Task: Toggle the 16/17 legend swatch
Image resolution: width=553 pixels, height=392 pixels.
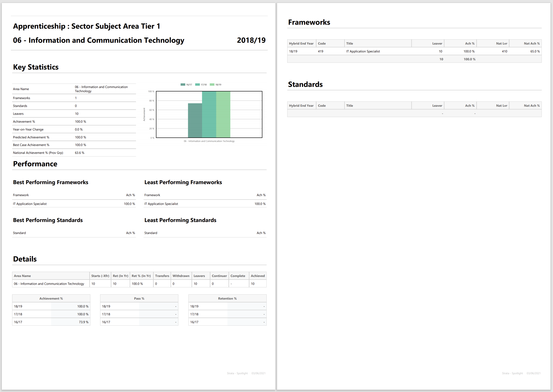Action: pos(183,85)
